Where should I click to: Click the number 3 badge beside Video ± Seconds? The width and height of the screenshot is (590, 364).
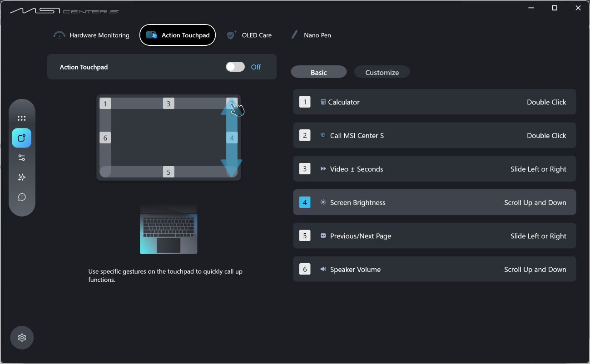tap(305, 169)
